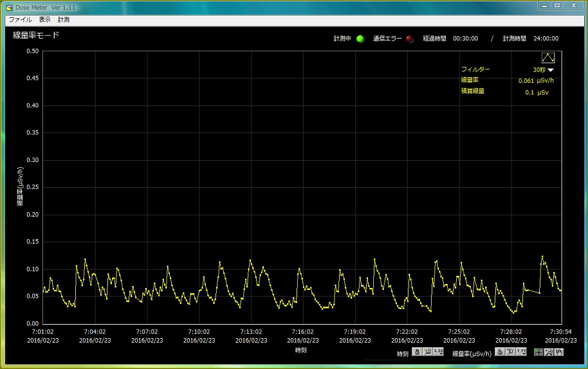Toggle the time axis scale lock
Viewport: 588px width, 369px height.
(417, 352)
